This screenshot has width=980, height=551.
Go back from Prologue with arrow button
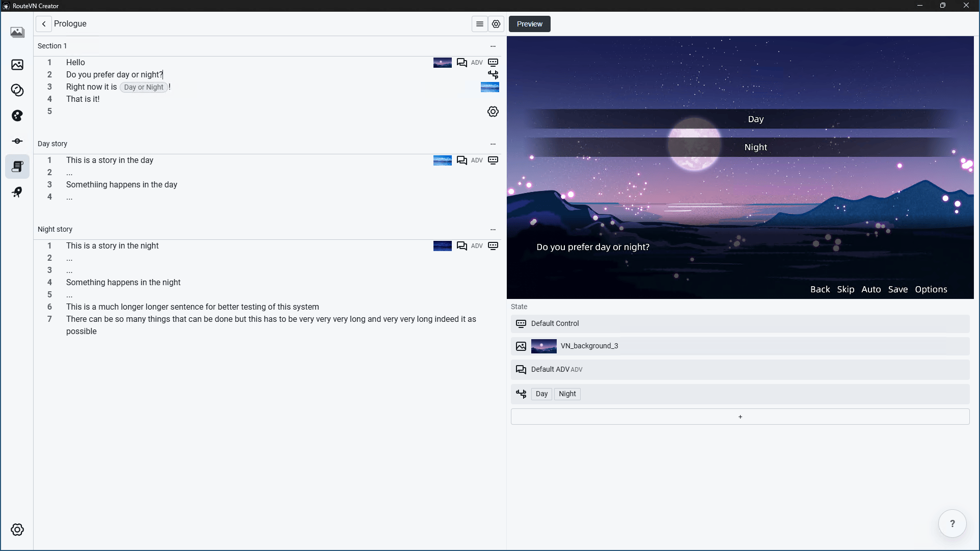[44, 24]
